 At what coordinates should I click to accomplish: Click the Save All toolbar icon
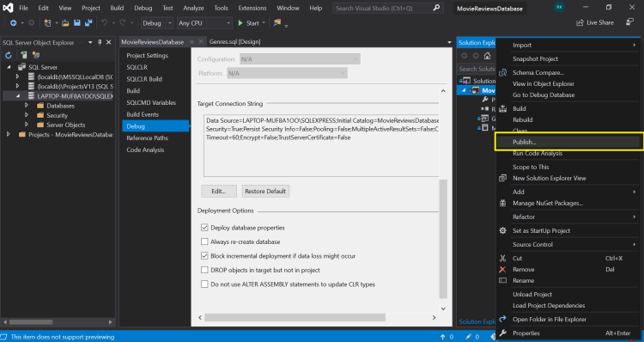pos(88,23)
